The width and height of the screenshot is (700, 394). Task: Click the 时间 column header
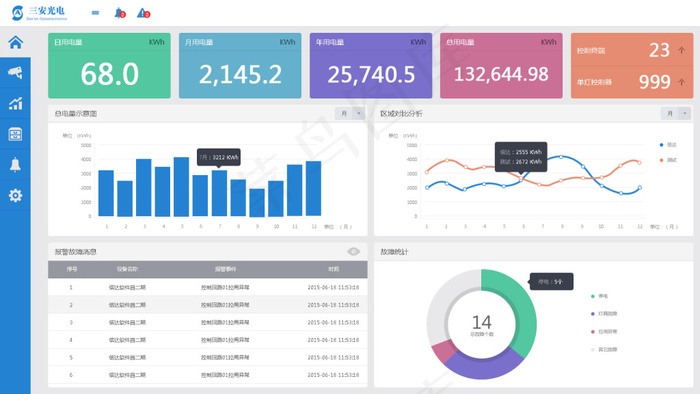[x=333, y=269]
